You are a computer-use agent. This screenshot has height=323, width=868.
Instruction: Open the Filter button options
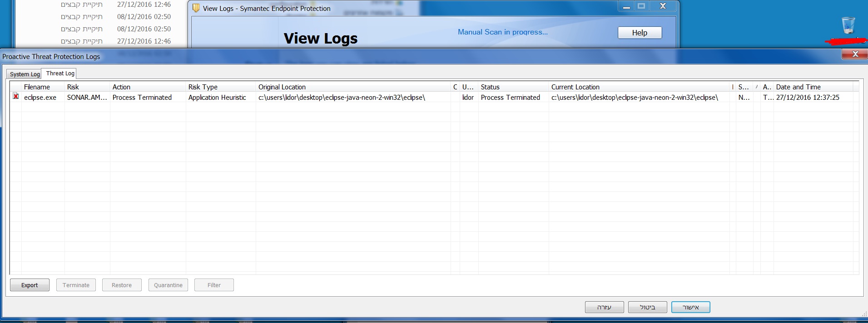214,285
